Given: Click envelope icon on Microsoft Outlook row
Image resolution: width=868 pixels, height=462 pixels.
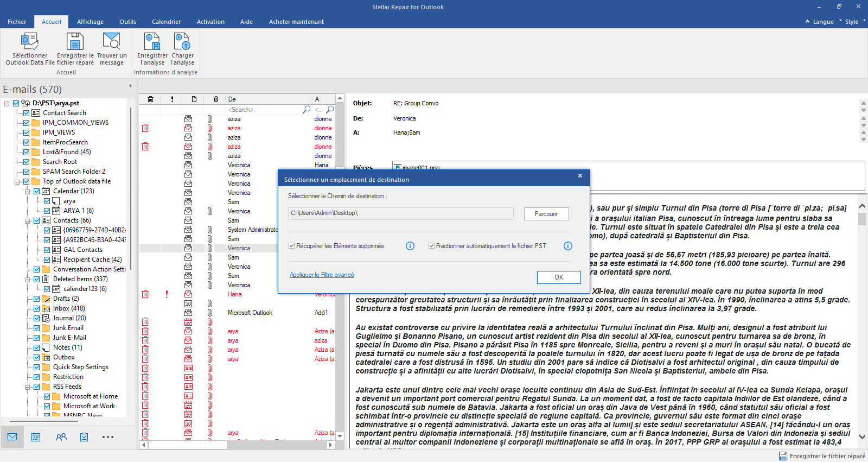Looking at the screenshot, I should point(188,313).
